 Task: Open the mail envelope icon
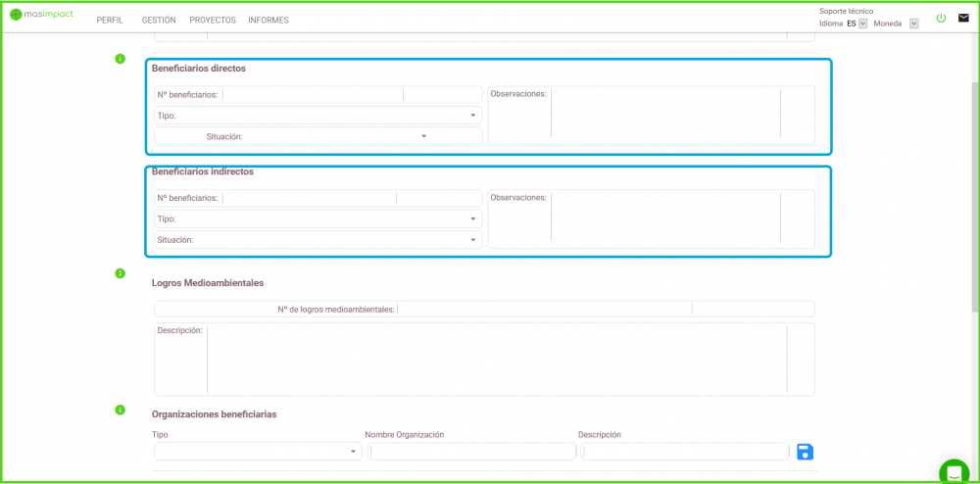(963, 18)
